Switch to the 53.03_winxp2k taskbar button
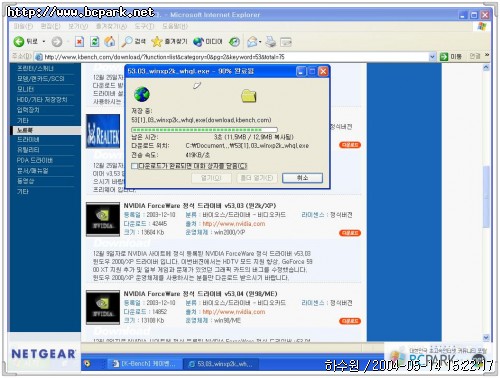The width and height of the screenshot is (500, 378). (x=221, y=364)
